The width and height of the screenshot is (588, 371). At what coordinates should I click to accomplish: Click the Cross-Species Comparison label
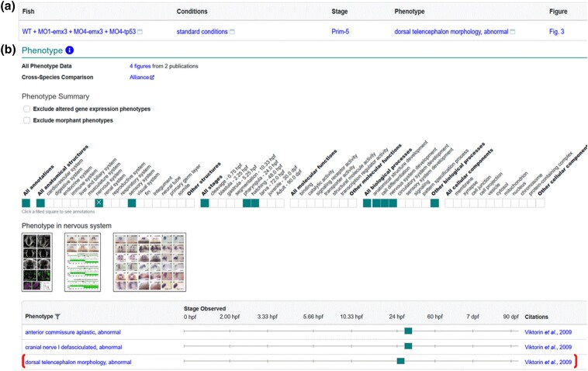pyautogui.click(x=57, y=78)
